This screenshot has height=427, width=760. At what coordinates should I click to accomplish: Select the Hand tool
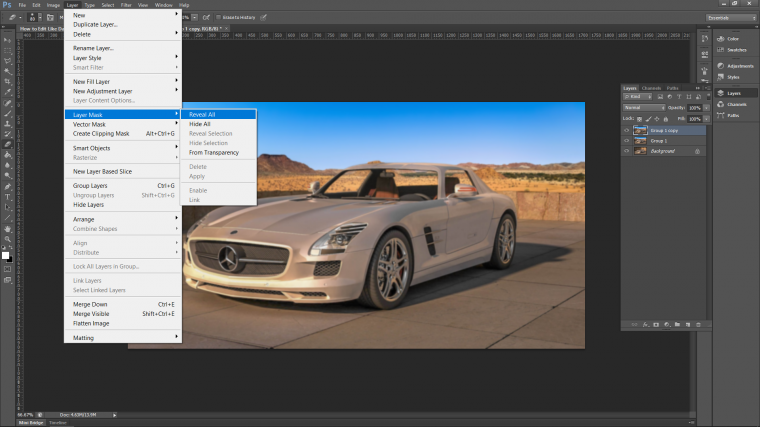coord(7,229)
